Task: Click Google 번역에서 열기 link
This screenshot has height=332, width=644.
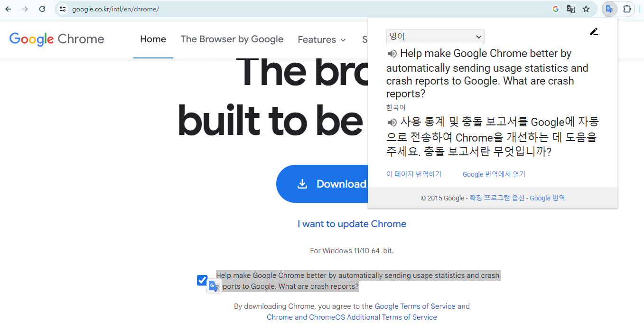Action: (x=494, y=174)
